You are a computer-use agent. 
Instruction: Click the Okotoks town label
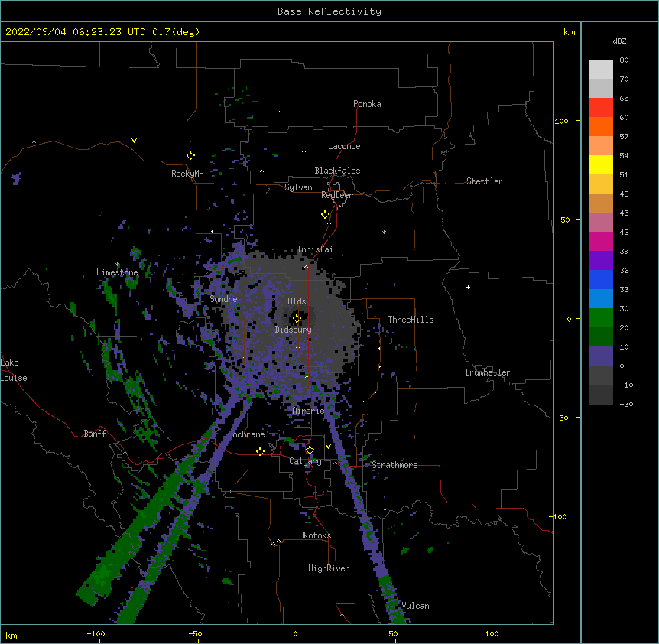pos(315,535)
